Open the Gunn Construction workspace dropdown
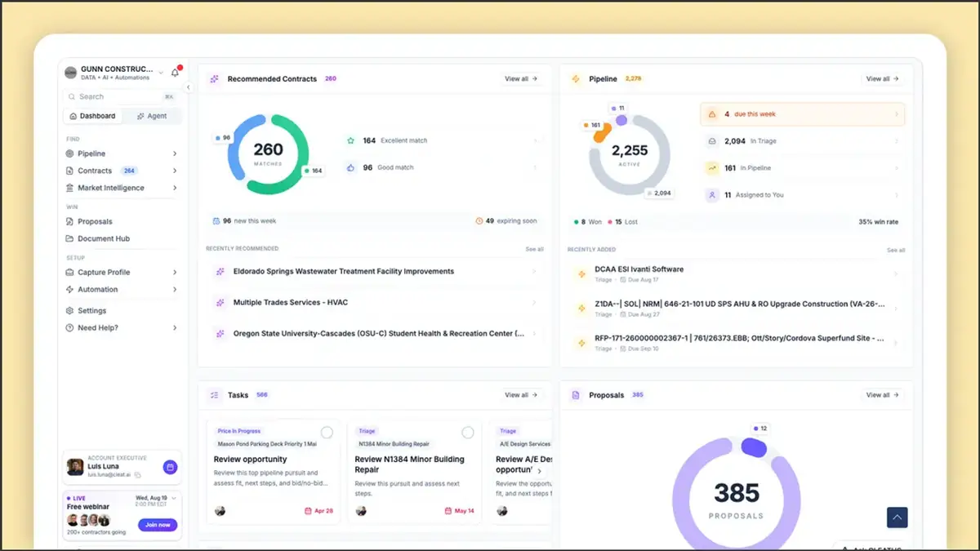The height and width of the screenshot is (551, 980). click(x=161, y=73)
